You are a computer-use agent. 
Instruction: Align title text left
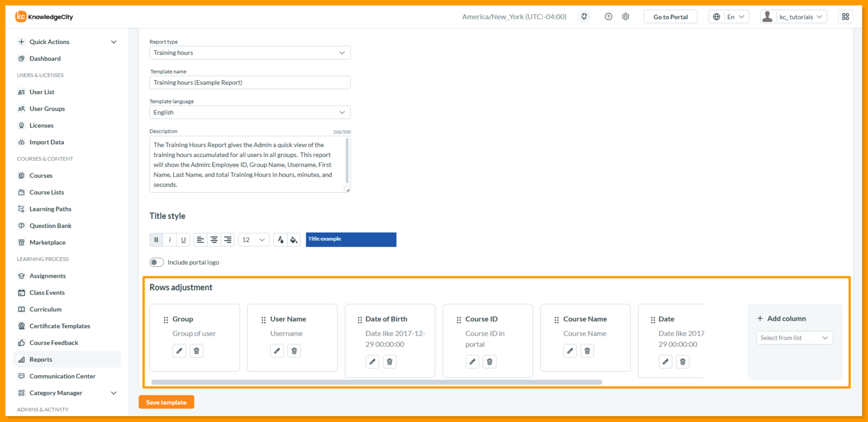tap(200, 239)
